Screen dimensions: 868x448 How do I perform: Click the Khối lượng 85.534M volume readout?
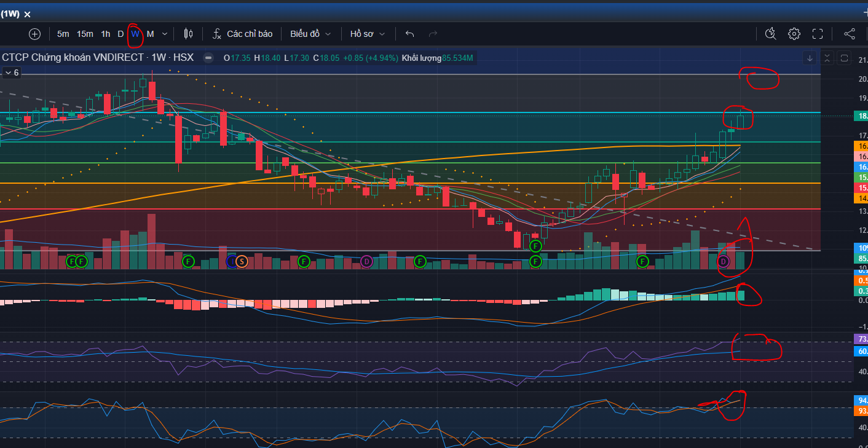tap(437, 58)
